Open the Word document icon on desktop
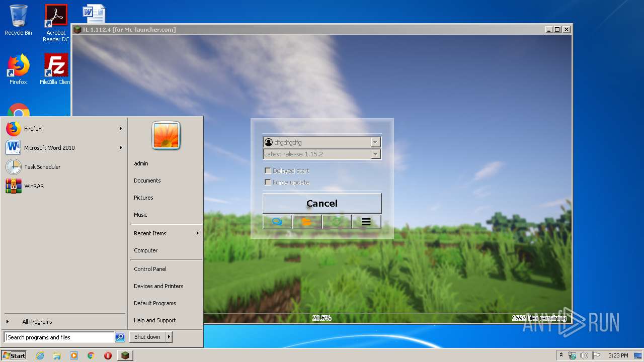Viewport: 644px width, 362px height. [94, 14]
